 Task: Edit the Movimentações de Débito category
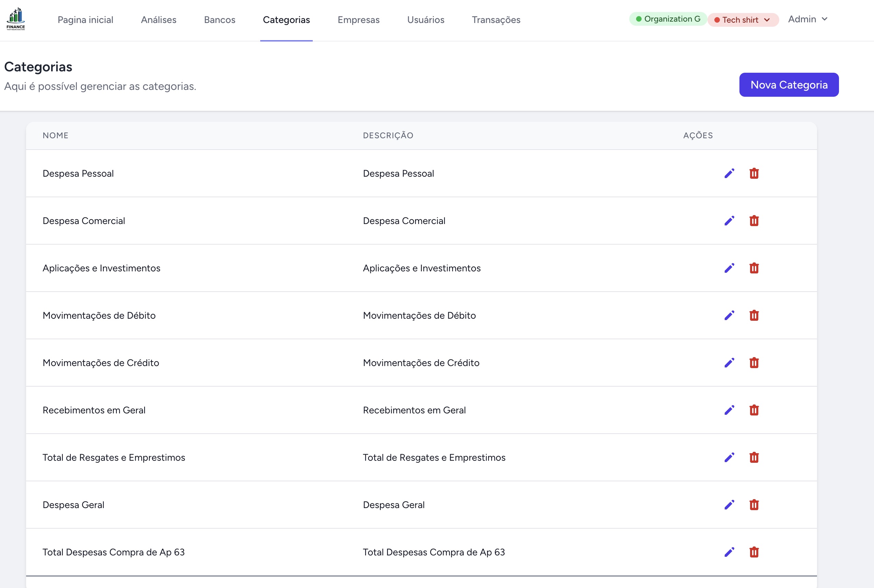coord(729,315)
